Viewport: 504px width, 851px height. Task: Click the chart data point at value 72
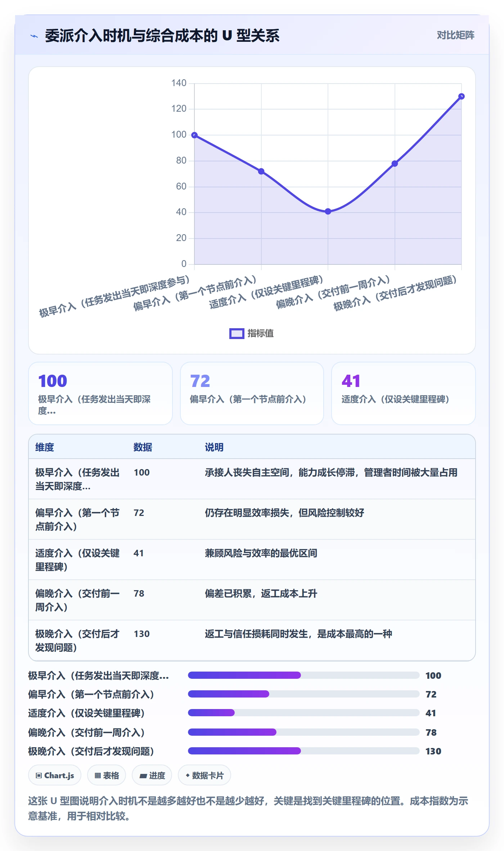261,171
